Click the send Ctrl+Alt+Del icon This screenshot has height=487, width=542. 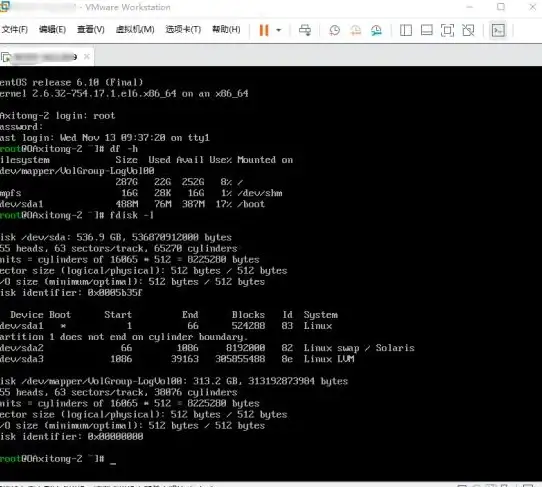tap(305, 30)
